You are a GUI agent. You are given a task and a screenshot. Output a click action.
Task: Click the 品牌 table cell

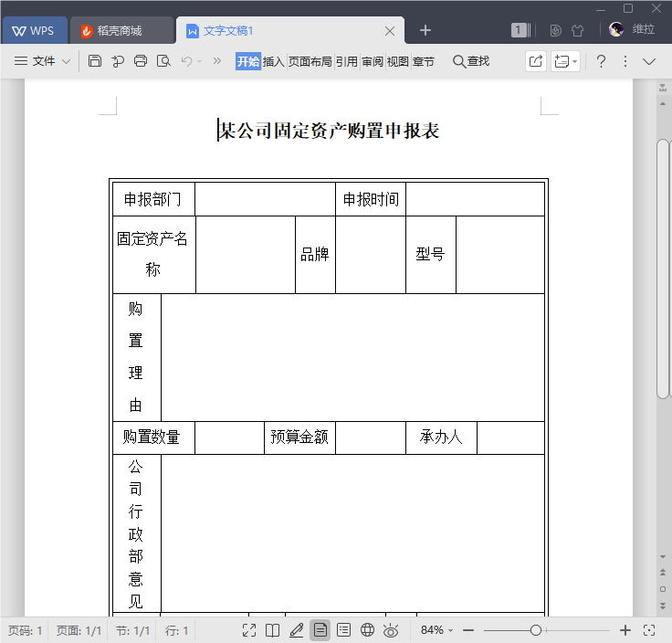pos(315,255)
